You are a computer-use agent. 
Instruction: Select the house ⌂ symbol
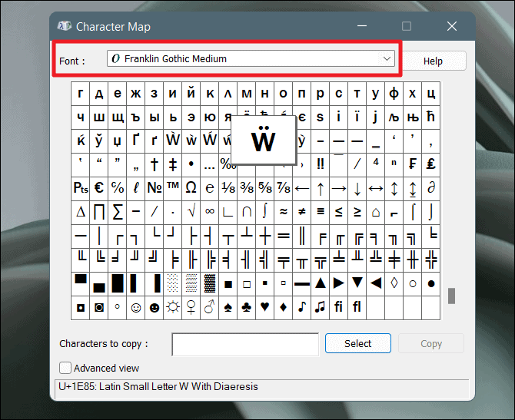click(x=376, y=212)
